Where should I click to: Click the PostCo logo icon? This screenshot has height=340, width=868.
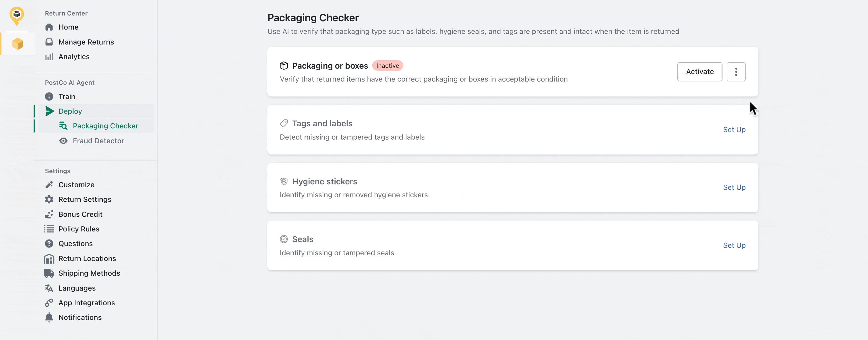(x=17, y=16)
